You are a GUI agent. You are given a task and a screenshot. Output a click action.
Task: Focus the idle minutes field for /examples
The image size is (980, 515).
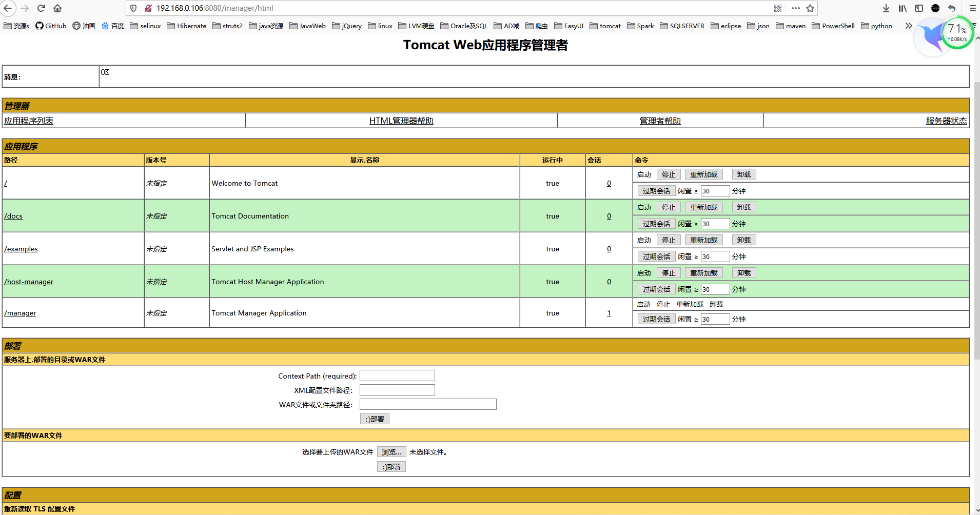tap(715, 256)
